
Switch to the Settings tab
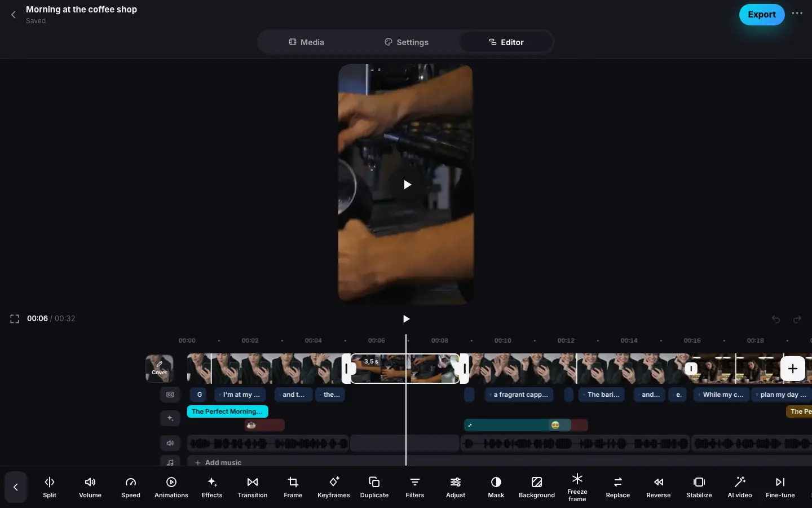point(406,42)
